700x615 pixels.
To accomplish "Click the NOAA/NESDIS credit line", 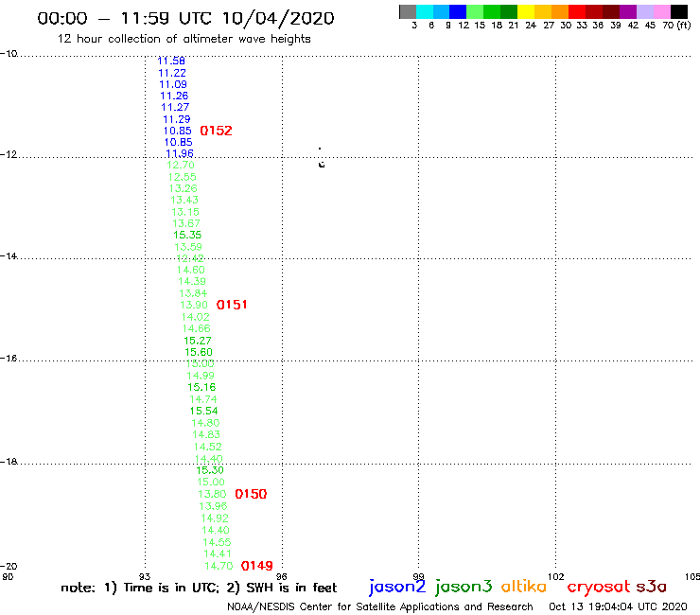I will point(380,606).
